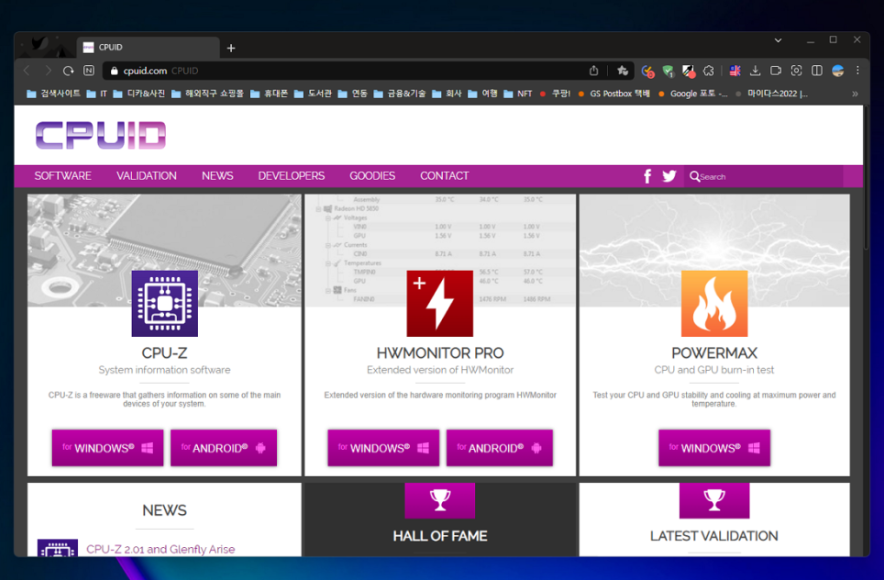Click the Hall of Fame trophy icon
The height and width of the screenshot is (580, 884).
pos(440,500)
